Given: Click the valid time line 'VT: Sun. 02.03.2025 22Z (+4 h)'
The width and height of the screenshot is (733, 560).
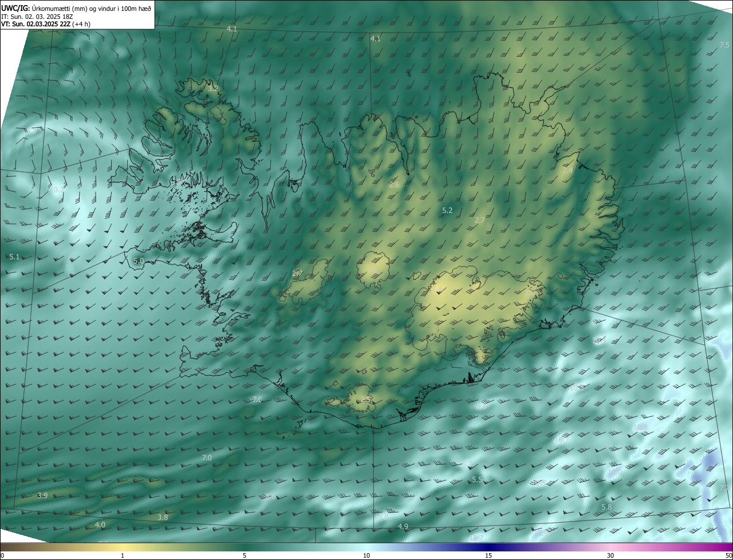Looking at the screenshot, I should tap(46, 24).
